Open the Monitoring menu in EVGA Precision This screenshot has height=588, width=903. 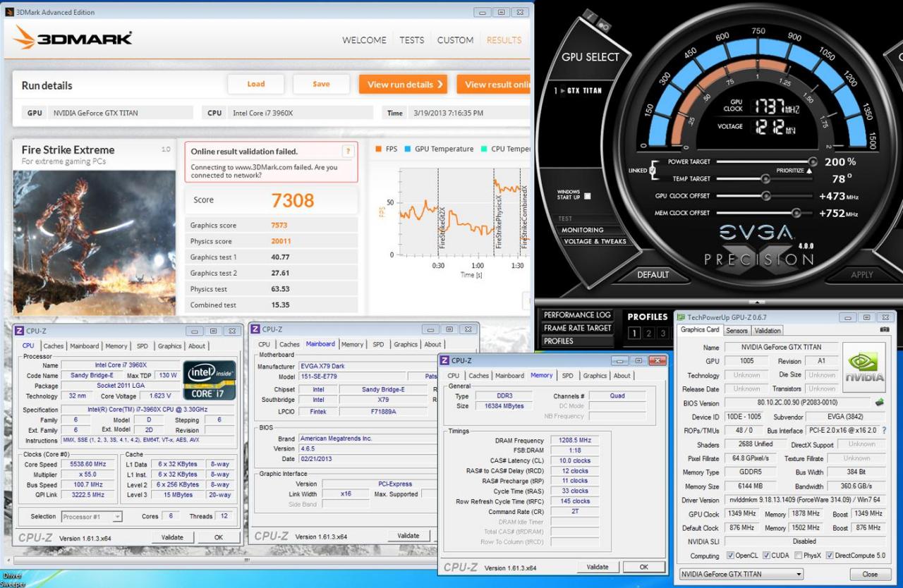click(x=582, y=230)
